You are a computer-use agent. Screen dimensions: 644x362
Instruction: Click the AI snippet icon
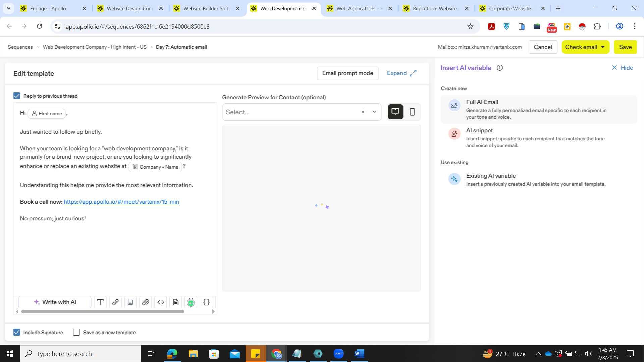[454, 134]
